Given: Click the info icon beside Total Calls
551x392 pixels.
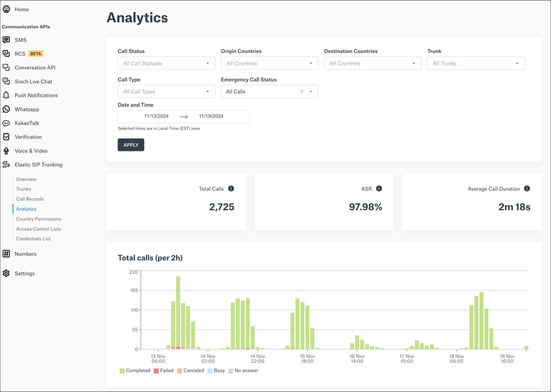Looking at the screenshot, I should (231, 189).
